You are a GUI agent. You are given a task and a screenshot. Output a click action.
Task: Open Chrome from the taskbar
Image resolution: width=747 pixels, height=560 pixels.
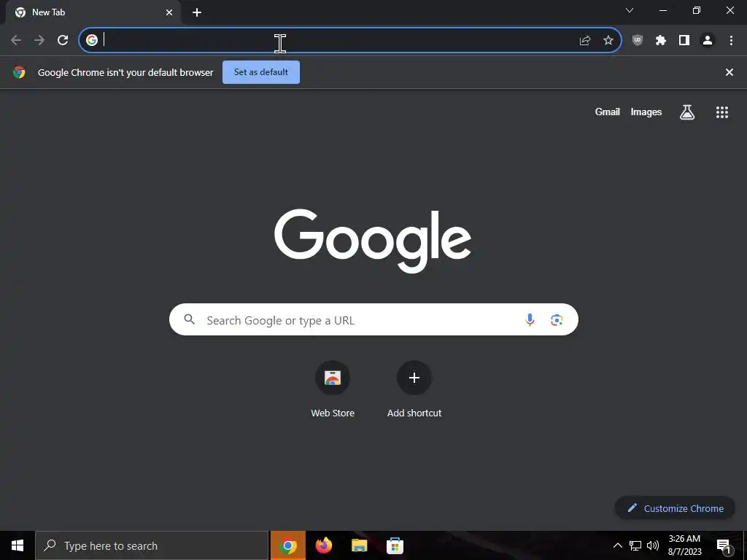(x=287, y=545)
